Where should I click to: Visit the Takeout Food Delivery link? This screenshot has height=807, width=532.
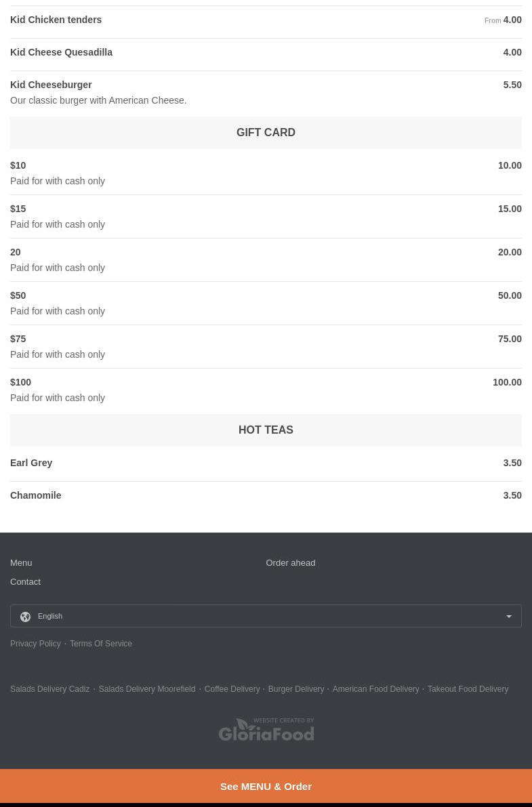(x=468, y=689)
